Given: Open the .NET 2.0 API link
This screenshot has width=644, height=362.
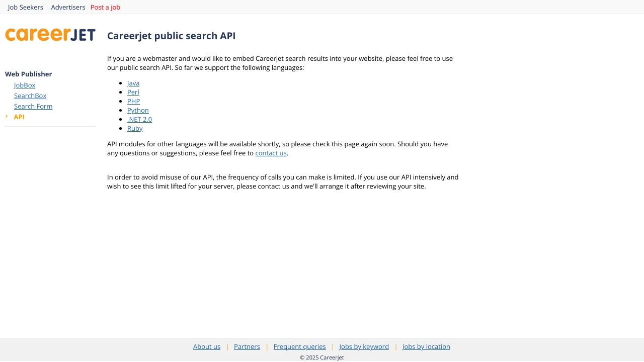Looking at the screenshot, I should click(139, 119).
